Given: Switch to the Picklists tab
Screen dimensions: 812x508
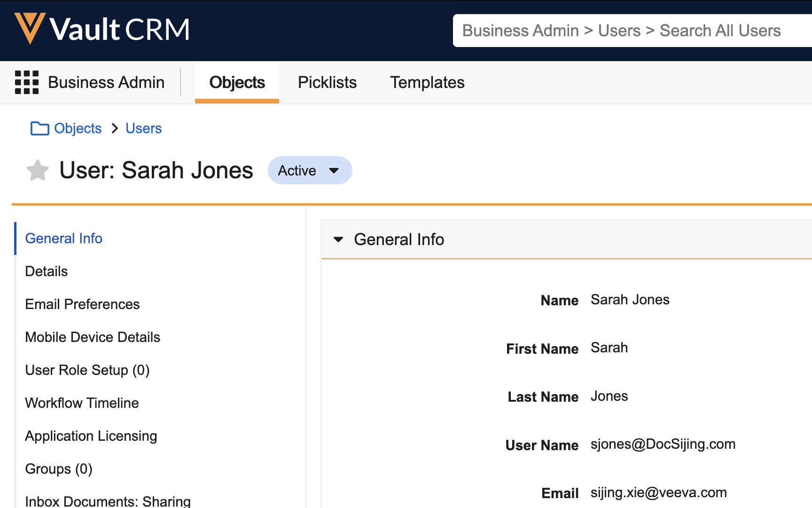Looking at the screenshot, I should pyautogui.click(x=327, y=82).
